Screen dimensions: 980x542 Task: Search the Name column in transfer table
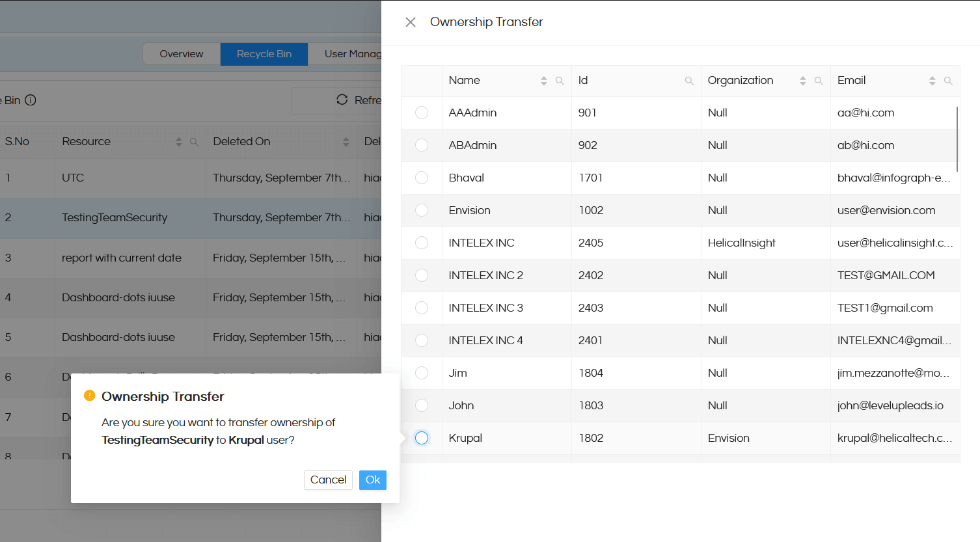(x=560, y=81)
